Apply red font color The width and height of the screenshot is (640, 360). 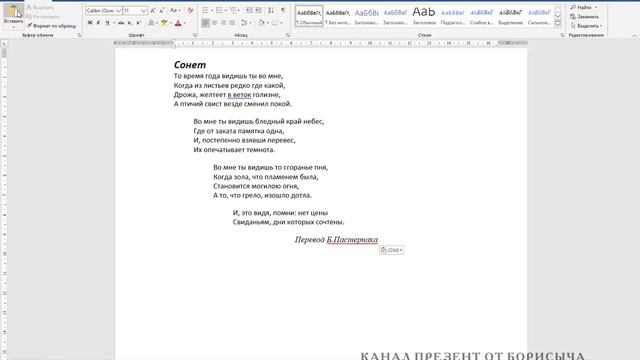[x=178, y=23]
